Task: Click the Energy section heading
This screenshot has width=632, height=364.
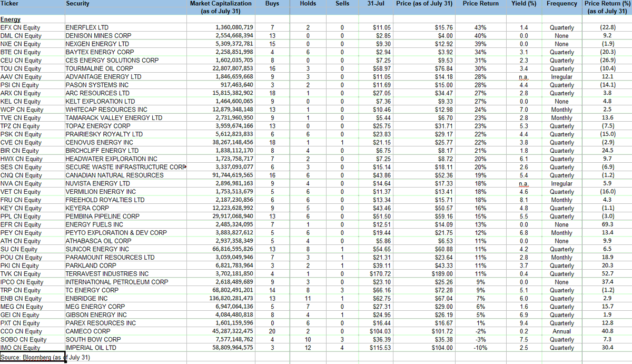Action: point(11,19)
